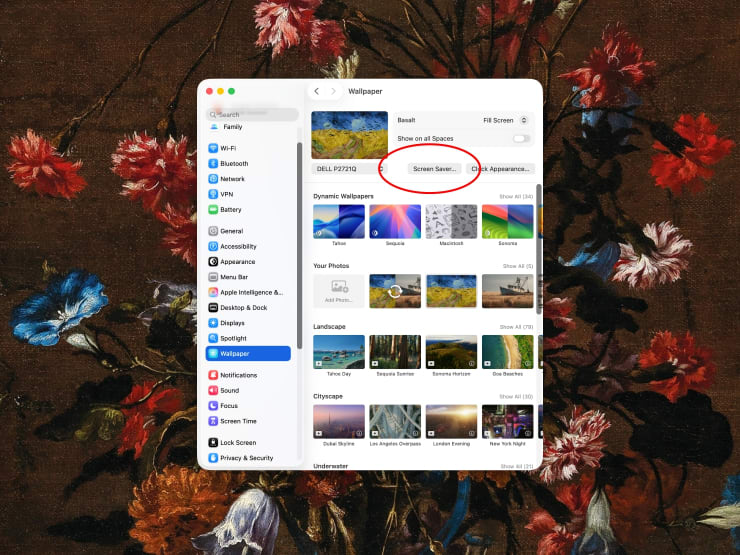Open Menu Bar settings icon
The width and height of the screenshot is (740, 555).
pyautogui.click(x=213, y=277)
